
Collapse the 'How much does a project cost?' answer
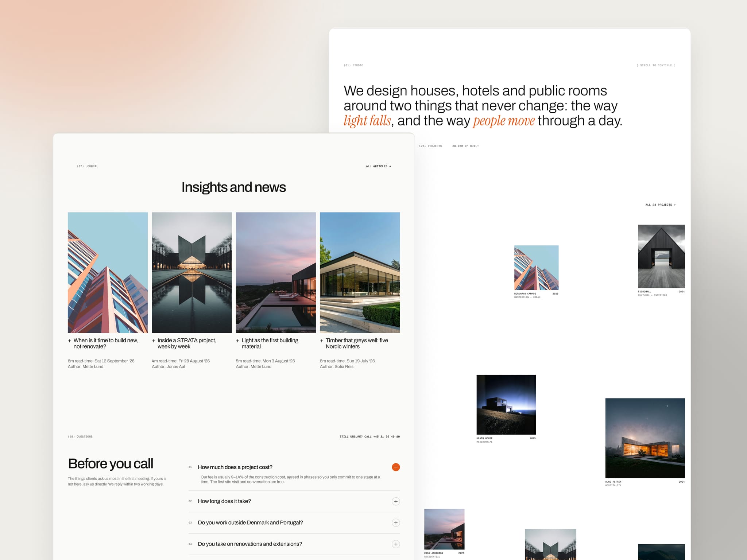coord(396,467)
